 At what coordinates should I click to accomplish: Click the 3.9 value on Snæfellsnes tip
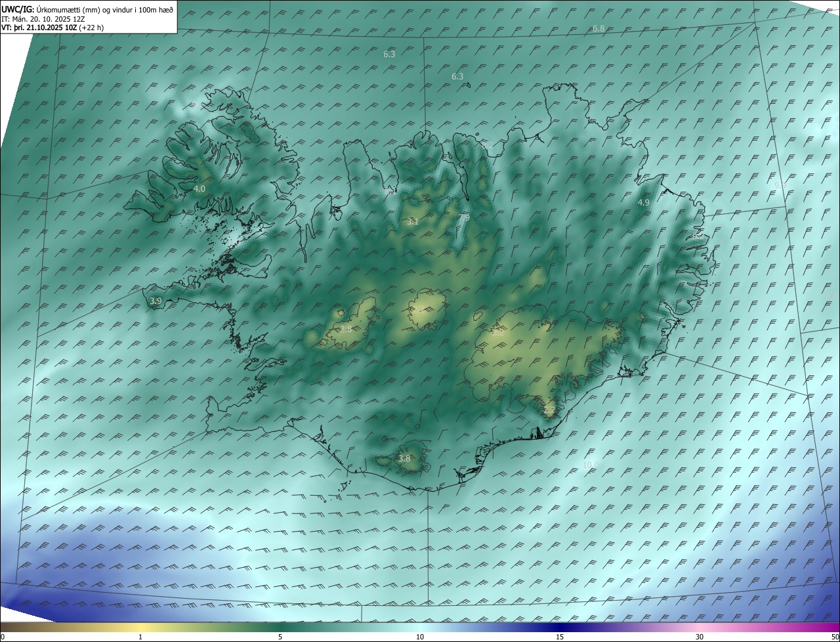coord(156,301)
